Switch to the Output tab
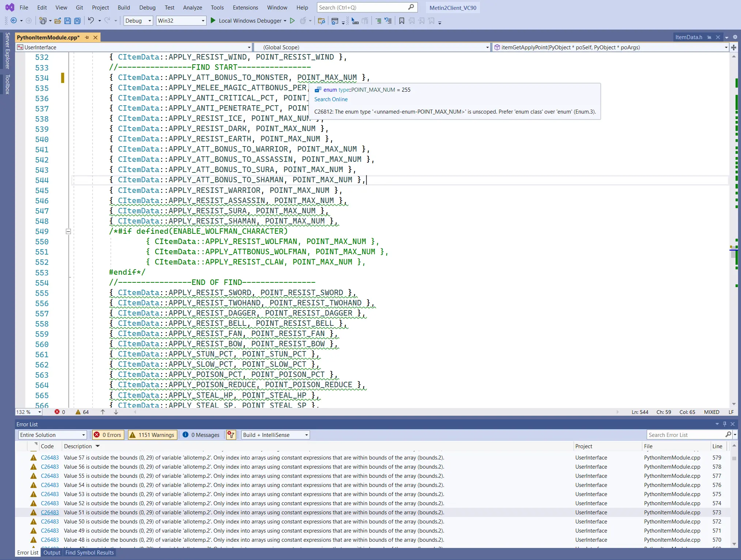The width and height of the screenshot is (741, 560). [x=52, y=553]
